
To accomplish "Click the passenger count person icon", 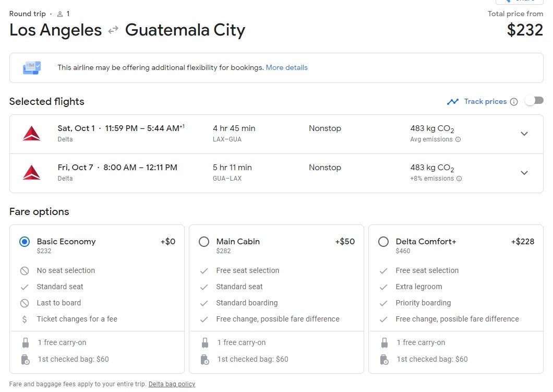I will (x=60, y=14).
